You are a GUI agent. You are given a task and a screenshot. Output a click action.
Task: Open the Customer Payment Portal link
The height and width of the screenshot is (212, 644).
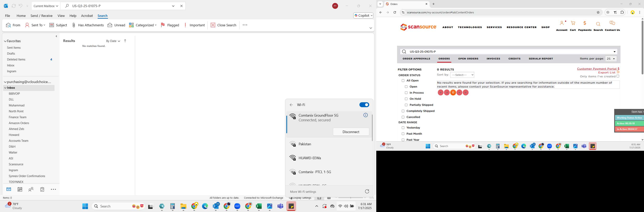[598, 69]
